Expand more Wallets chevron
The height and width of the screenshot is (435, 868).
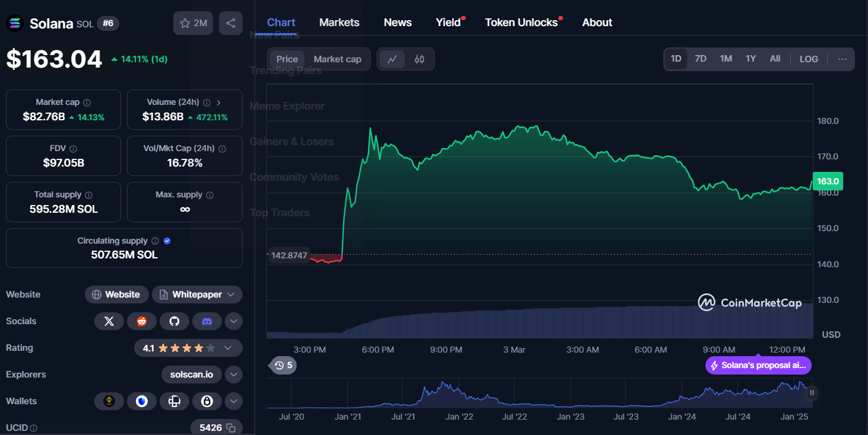pyautogui.click(x=234, y=401)
